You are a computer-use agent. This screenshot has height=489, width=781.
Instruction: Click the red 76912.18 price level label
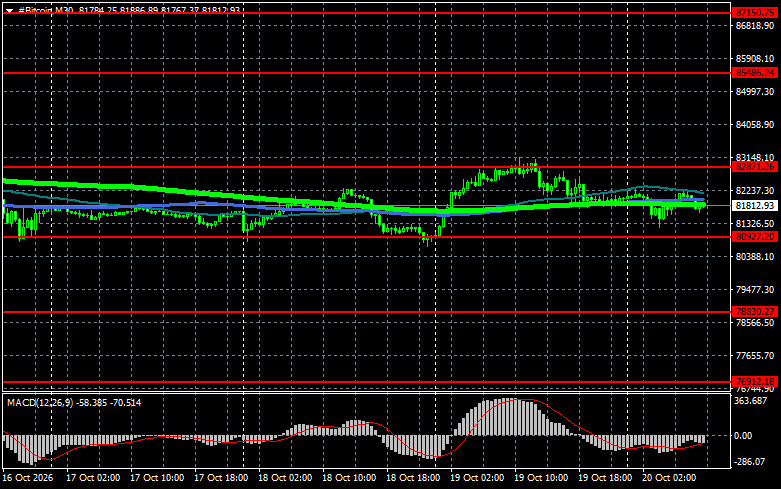[x=755, y=382]
